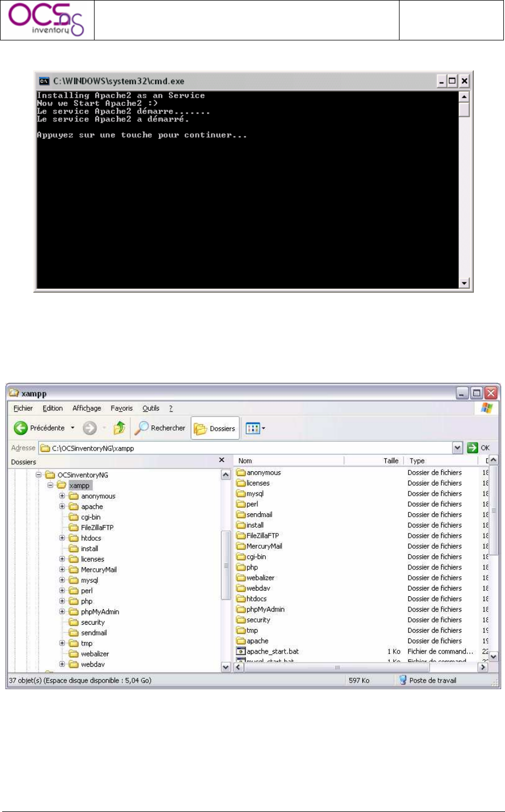Click the cmd.exe title bar system icon
This screenshot has height=812, width=505.
44,81
